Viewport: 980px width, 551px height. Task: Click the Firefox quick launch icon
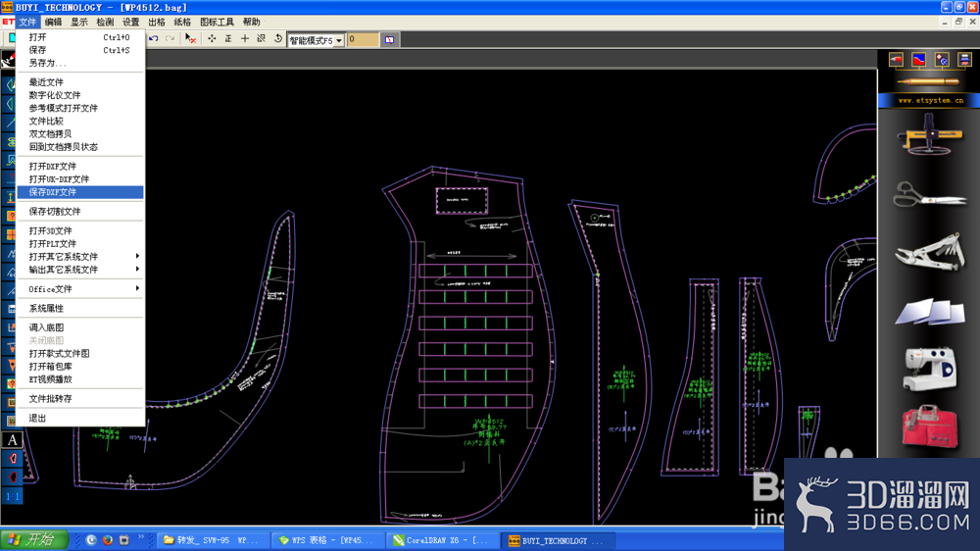point(108,540)
